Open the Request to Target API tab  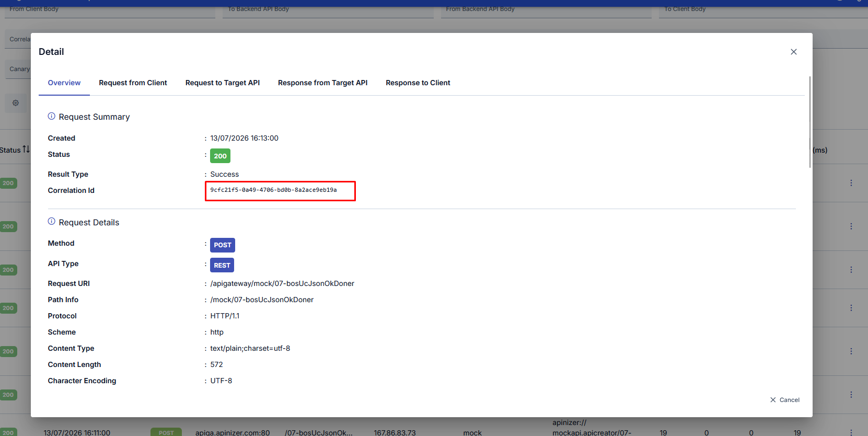(222, 83)
